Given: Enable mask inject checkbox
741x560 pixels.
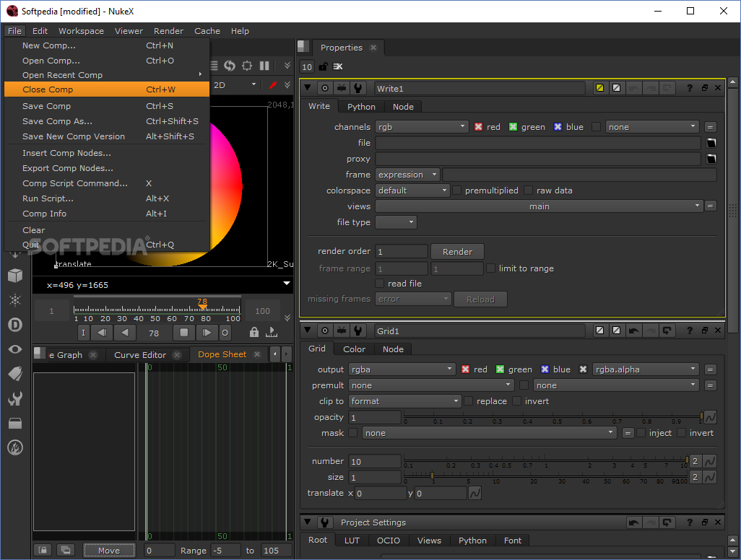Looking at the screenshot, I should [x=641, y=433].
